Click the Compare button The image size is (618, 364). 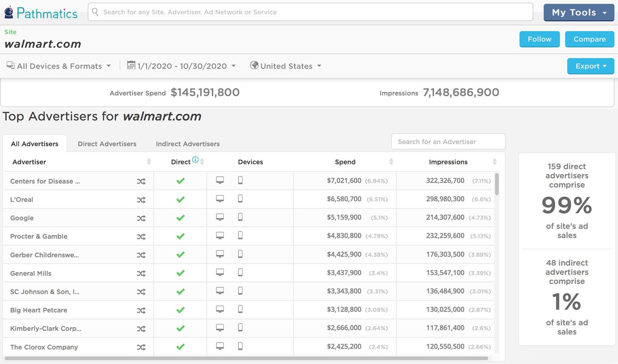(x=590, y=39)
